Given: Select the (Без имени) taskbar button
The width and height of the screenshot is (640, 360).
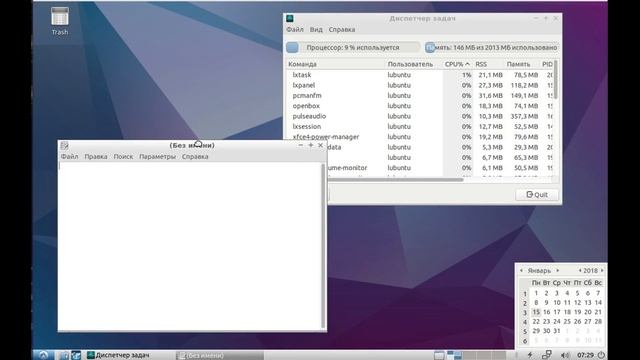Looking at the screenshot, I should pyautogui.click(x=219, y=356).
